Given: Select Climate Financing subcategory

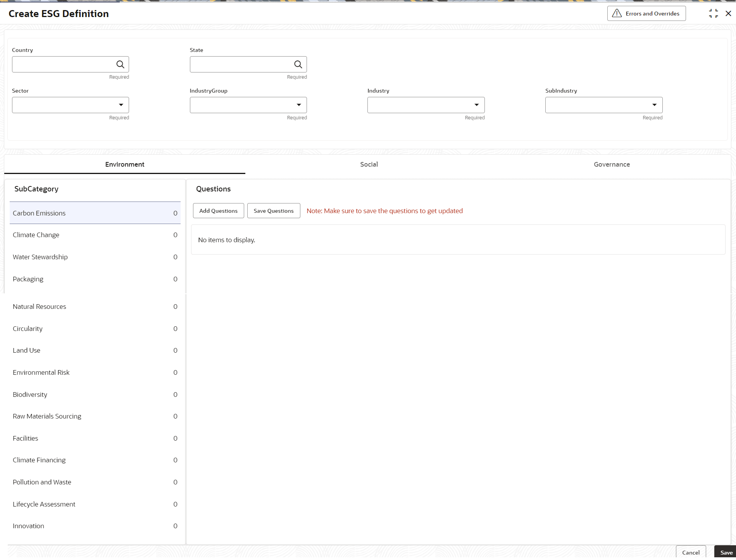Looking at the screenshot, I should tap(95, 460).
